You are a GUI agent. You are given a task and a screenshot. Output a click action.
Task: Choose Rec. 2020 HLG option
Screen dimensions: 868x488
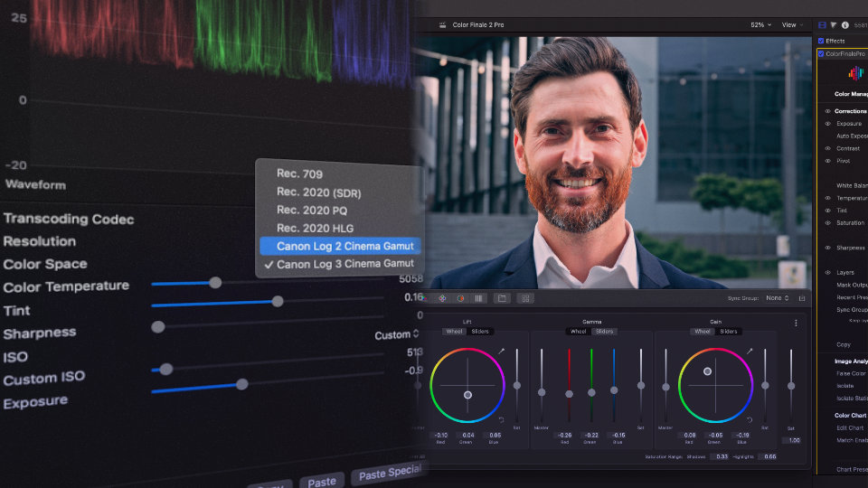click(x=315, y=228)
